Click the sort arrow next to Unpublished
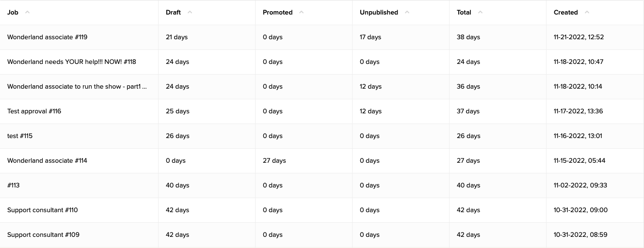This screenshot has width=644, height=248. coord(407,13)
